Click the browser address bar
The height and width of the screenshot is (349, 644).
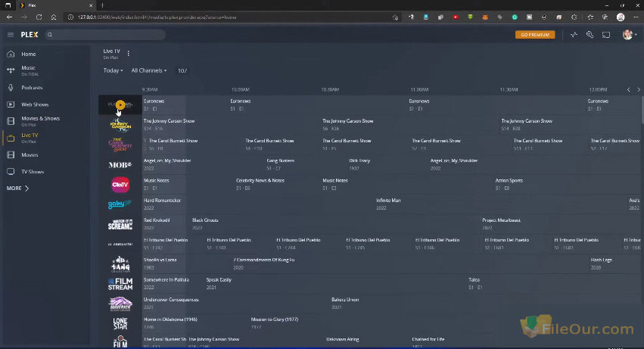(x=230, y=17)
